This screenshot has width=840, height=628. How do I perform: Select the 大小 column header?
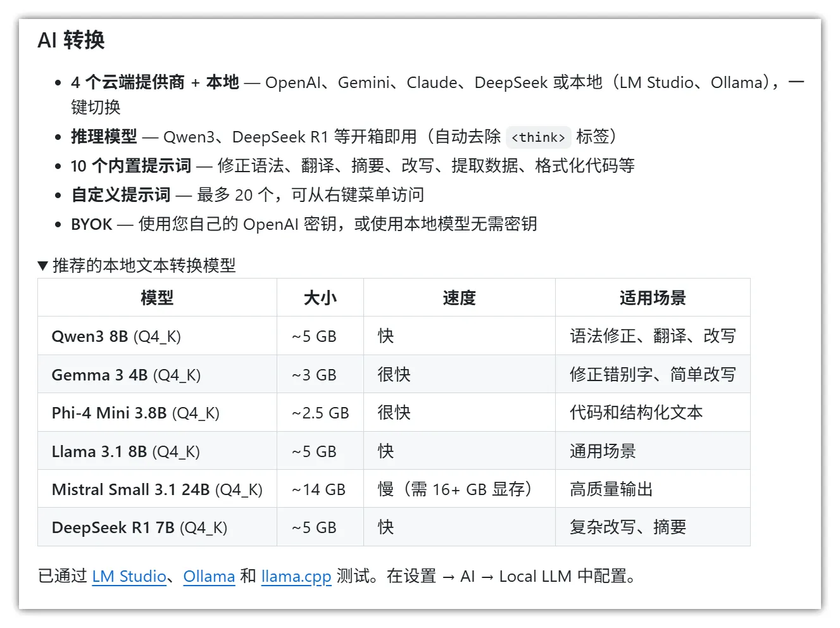tap(320, 298)
